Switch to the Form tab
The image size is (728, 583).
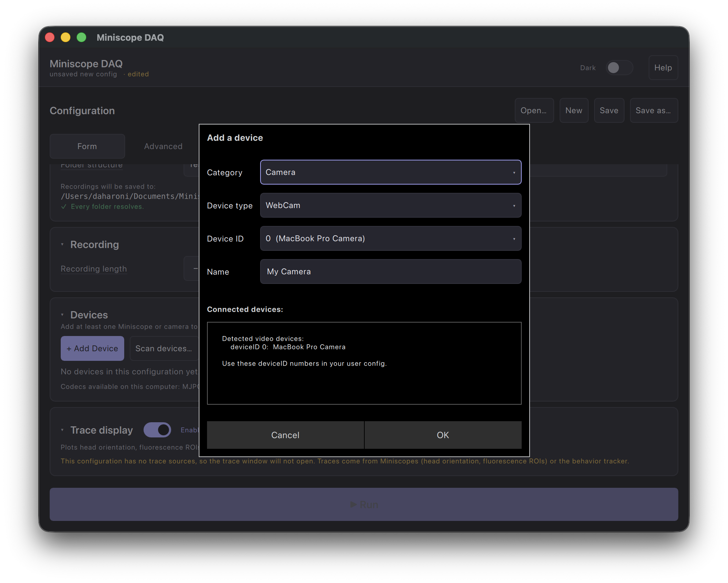(x=87, y=146)
